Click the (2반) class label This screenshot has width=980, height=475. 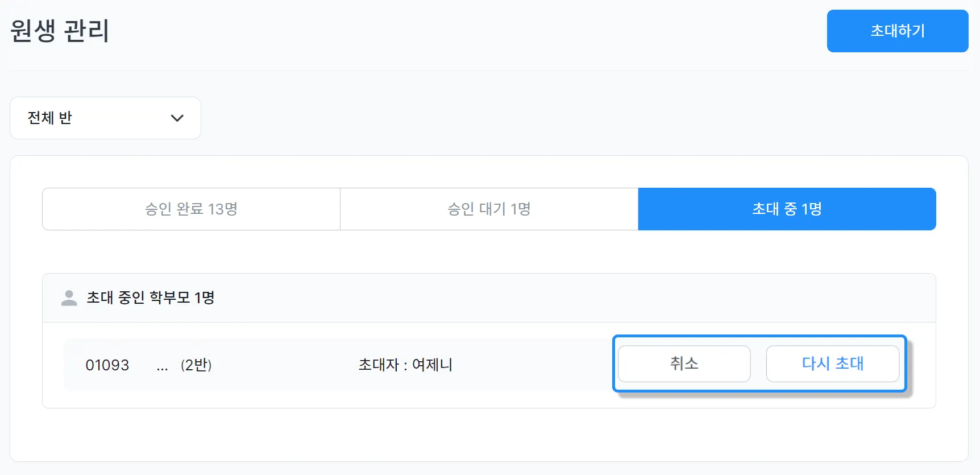[x=196, y=365]
